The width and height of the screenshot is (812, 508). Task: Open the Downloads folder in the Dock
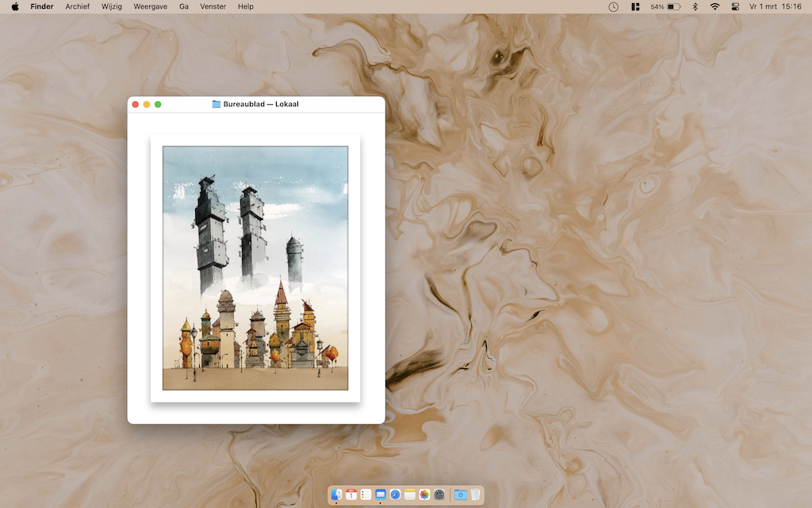[x=461, y=495]
